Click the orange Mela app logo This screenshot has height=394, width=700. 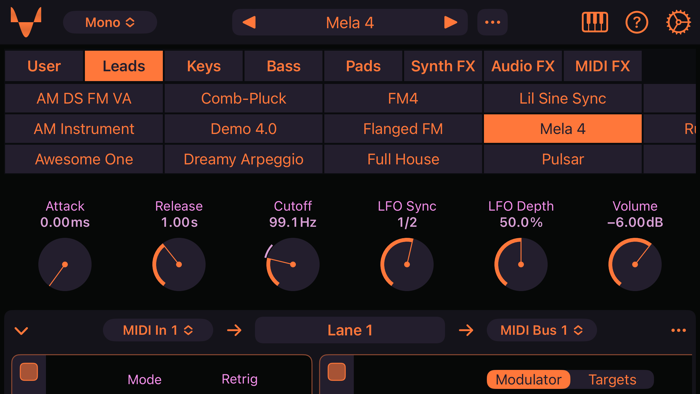(x=26, y=22)
